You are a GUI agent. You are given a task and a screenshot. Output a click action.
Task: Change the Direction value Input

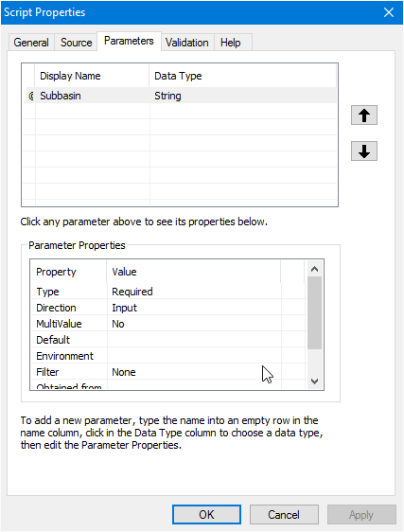[x=194, y=308]
